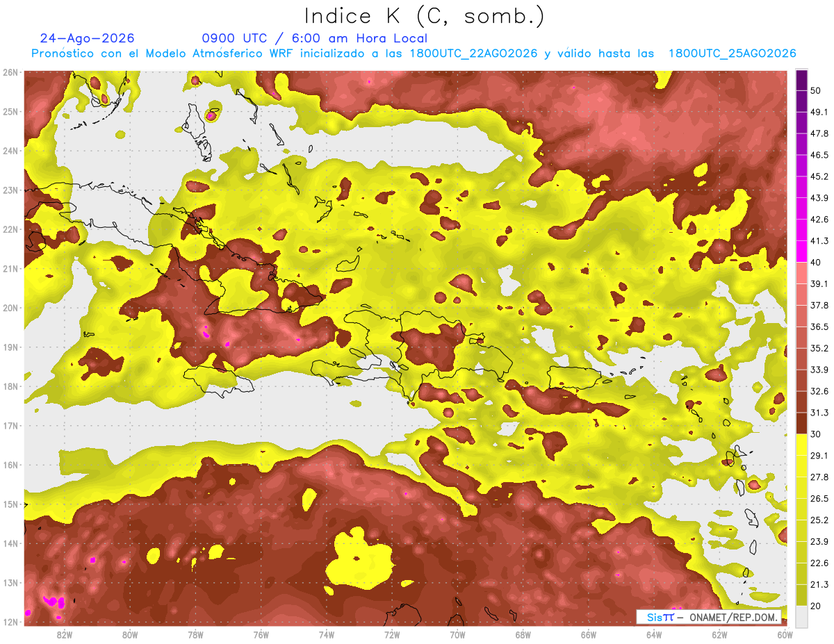Image resolution: width=834 pixels, height=644 pixels.
Task: Click the colorbar value '43.9'
Action: 820,198
